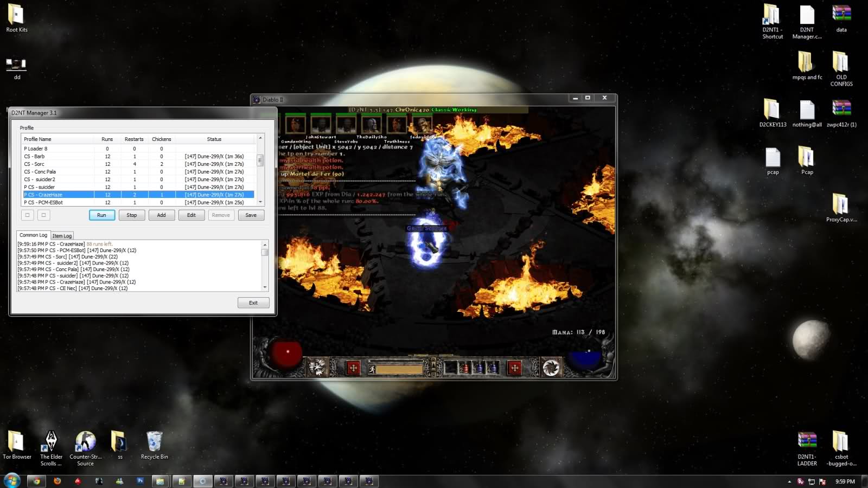Switch to the Item Log tab
868x488 pixels.
(62, 236)
